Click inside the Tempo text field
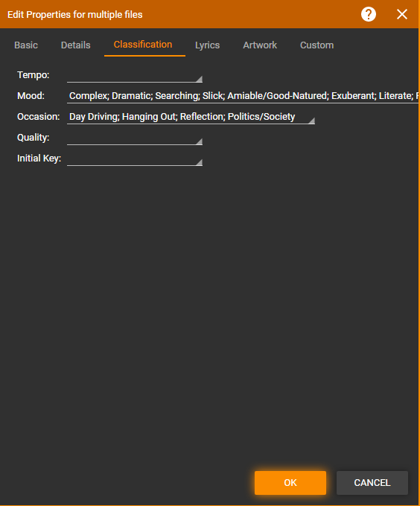Viewport: 420px width, 506px height. [131, 75]
